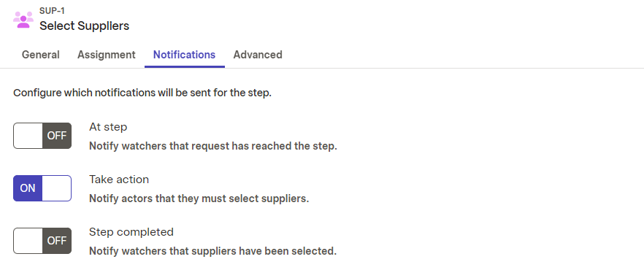Open the General tab
Viewport: 644px width, 270px height.
(41, 55)
